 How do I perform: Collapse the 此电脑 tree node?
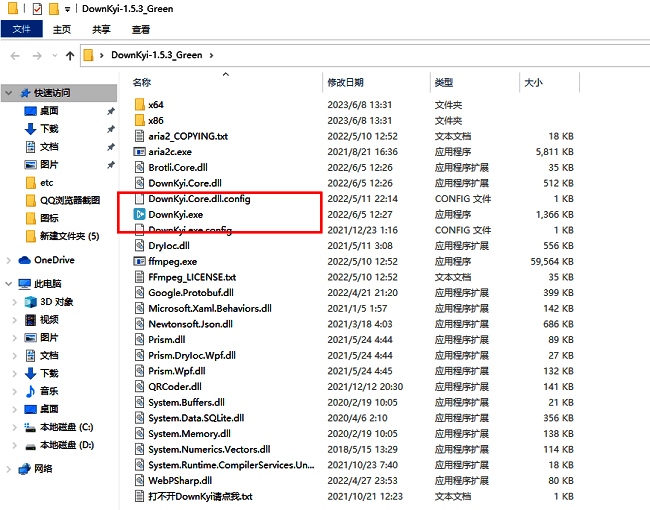click(x=9, y=283)
